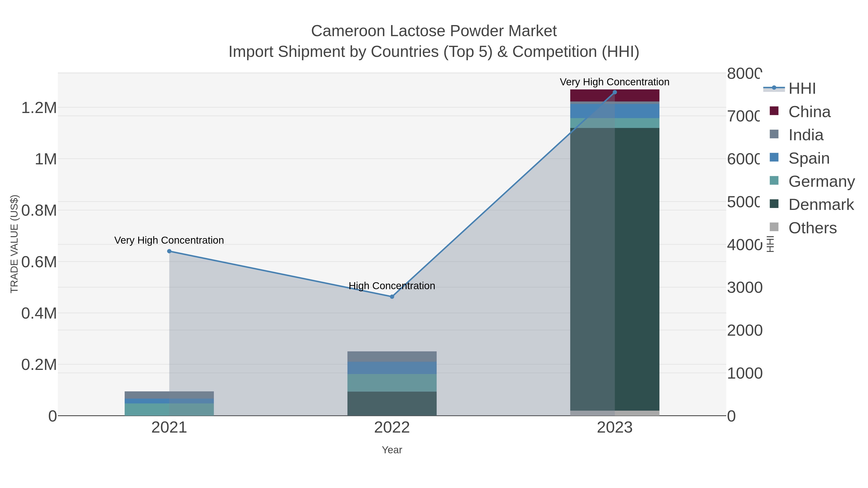Click the Denmark dark green legend swatch
The width and height of the screenshot is (868, 488).
(x=774, y=204)
